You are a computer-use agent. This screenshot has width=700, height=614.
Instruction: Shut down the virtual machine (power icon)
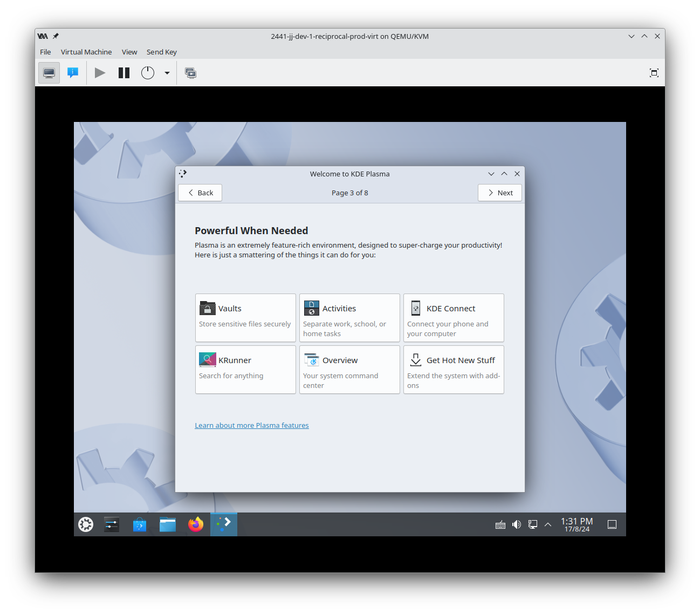pyautogui.click(x=148, y=73)
